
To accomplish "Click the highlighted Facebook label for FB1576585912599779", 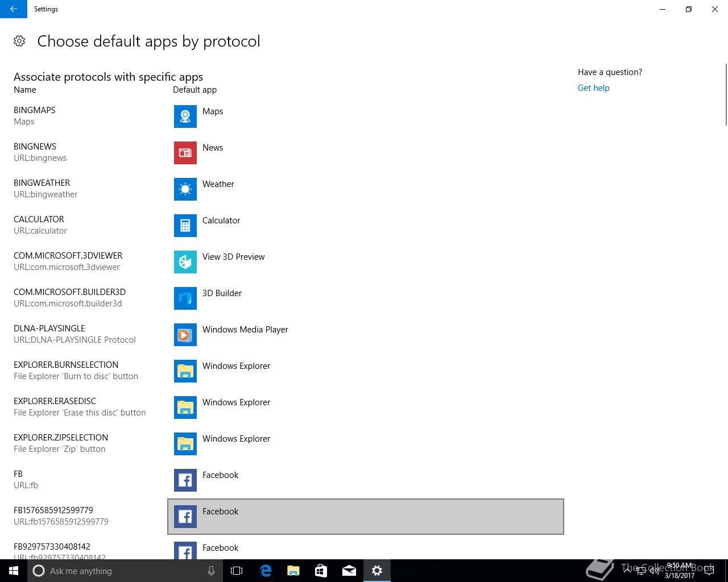I will [220, 512].
